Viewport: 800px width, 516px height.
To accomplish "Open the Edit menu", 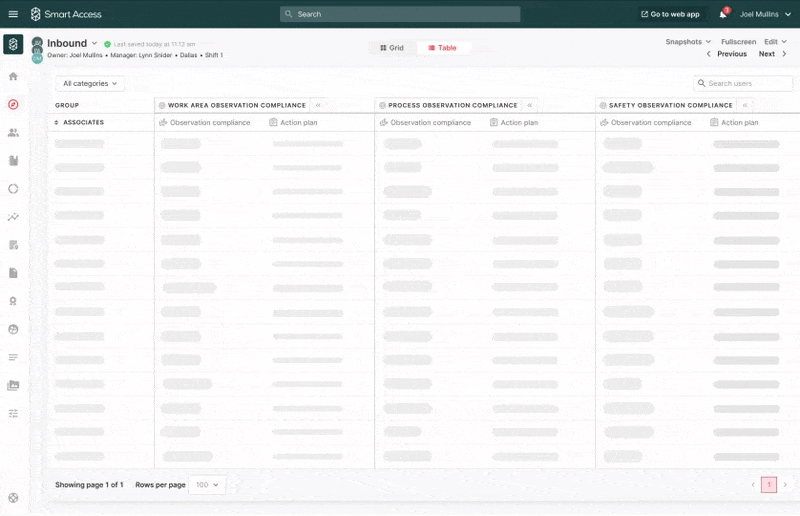I will tap(774, 42).
